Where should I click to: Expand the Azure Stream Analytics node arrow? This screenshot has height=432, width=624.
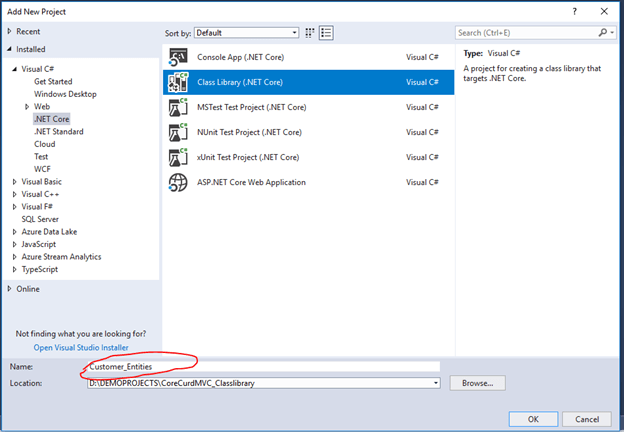[x=15, y=257]
